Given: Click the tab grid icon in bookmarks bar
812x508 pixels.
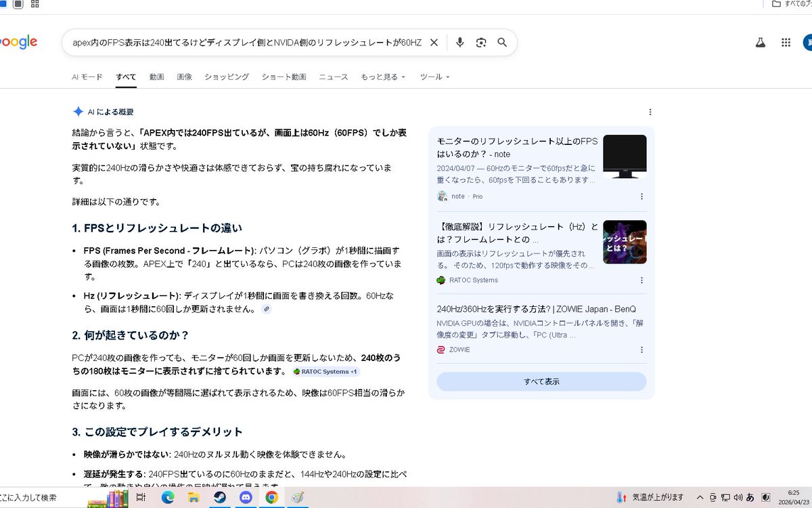Looking at the screenshot, I should (x=35, y=4).
